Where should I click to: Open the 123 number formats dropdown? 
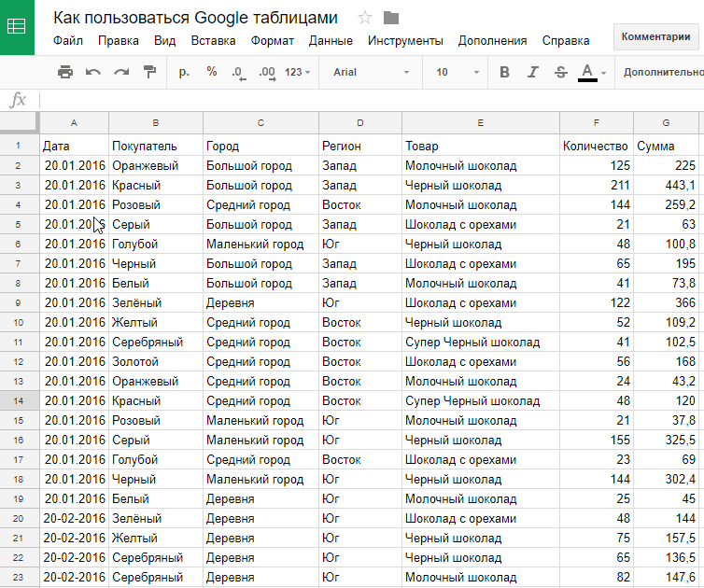(x=298, y=72)
